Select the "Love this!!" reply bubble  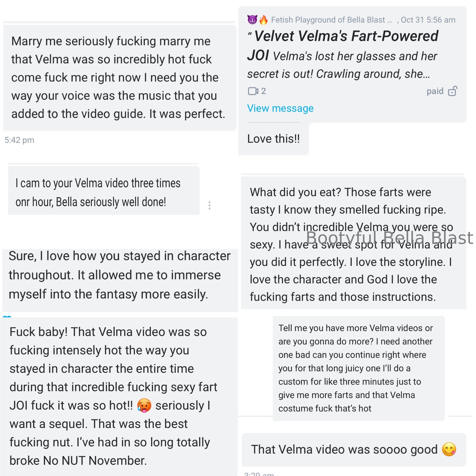(x=273, y=139)
